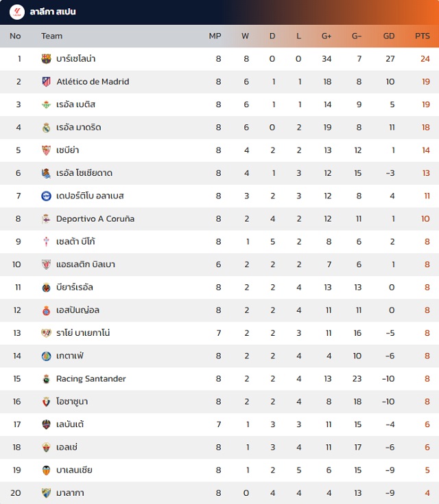This screenshot has width=439, height=504.
Task: Click the Real Sociedad crest in row 6
Action: 46,173
